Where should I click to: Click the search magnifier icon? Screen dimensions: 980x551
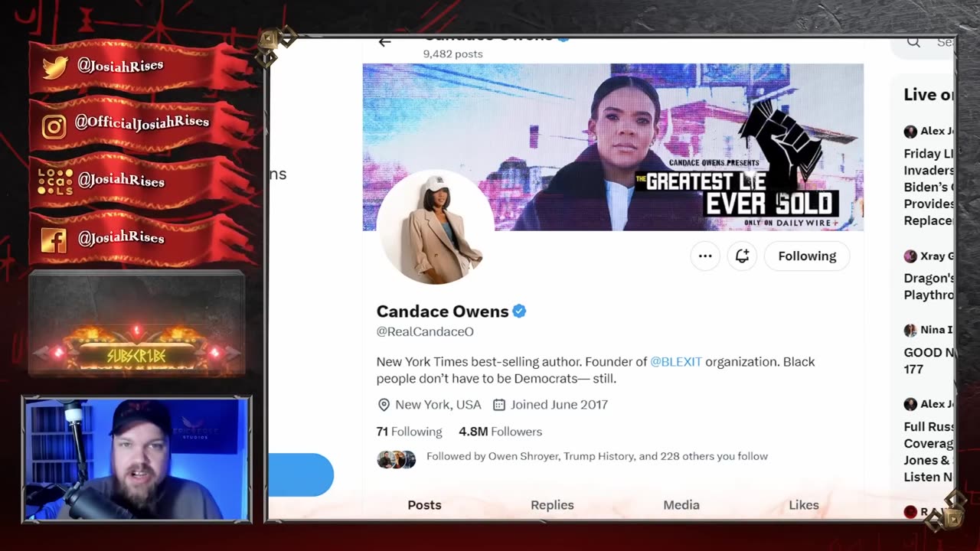(913, 42)
